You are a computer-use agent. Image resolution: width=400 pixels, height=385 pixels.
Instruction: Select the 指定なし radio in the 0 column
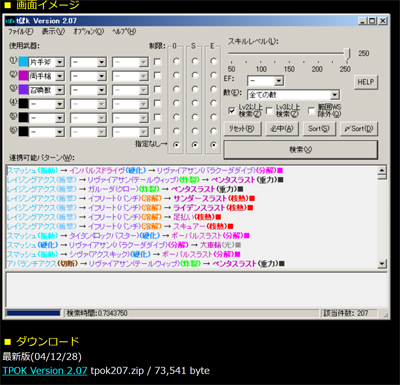tap(176, 145)
